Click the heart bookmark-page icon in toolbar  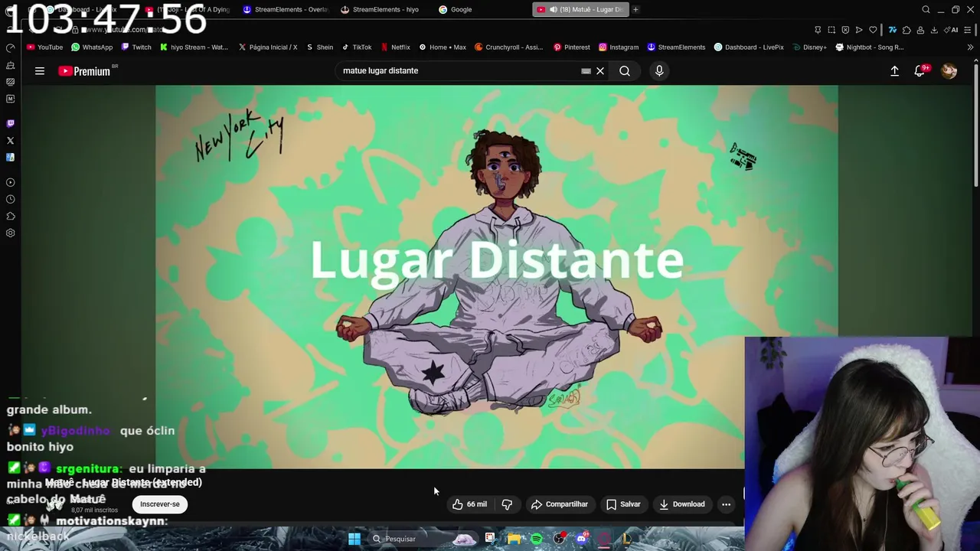click(x=873, y=30)
